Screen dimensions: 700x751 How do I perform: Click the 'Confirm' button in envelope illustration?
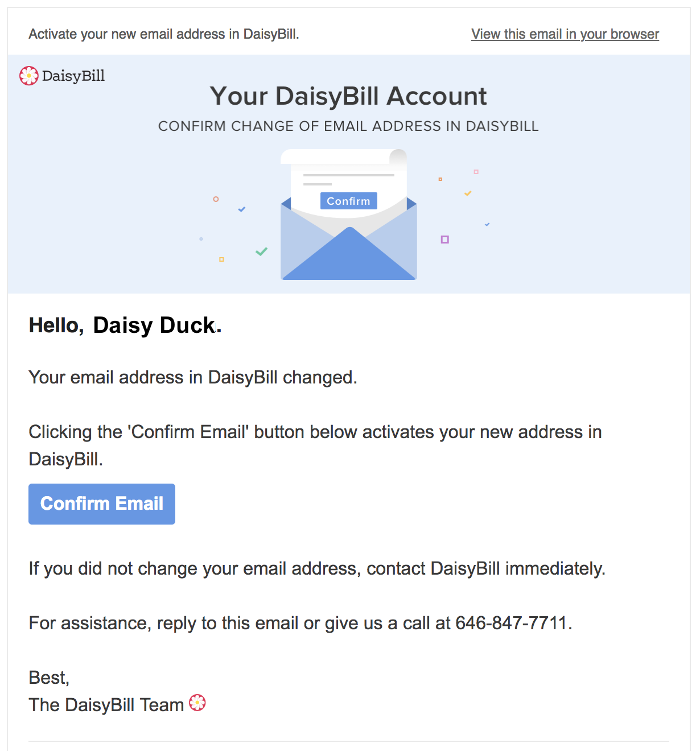coord(349,201)
